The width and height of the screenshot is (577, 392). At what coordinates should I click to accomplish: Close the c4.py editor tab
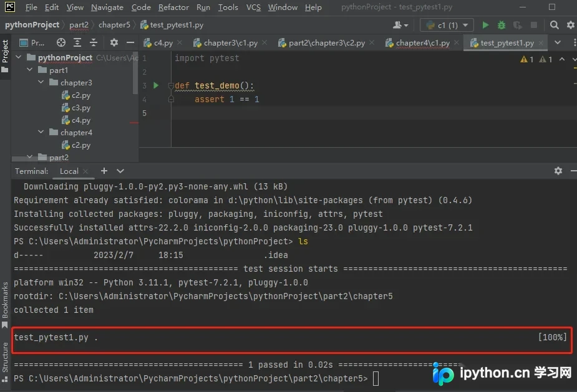[180, 42]
